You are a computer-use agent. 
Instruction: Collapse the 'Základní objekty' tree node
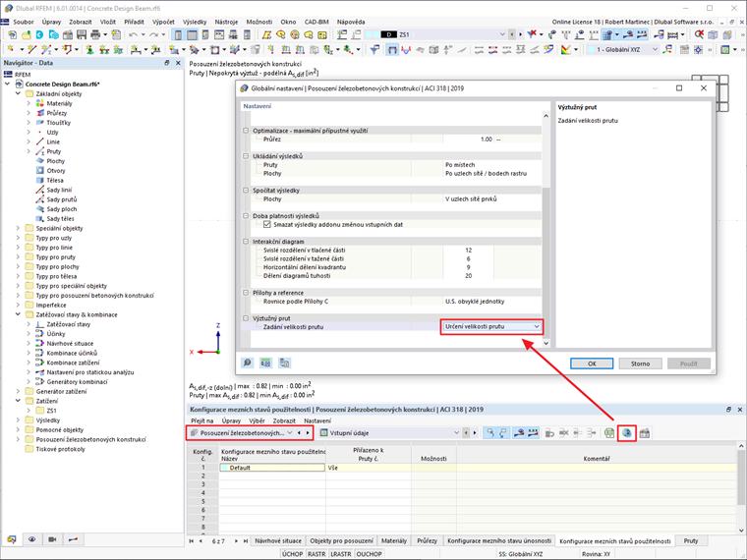tap(18, 93)
